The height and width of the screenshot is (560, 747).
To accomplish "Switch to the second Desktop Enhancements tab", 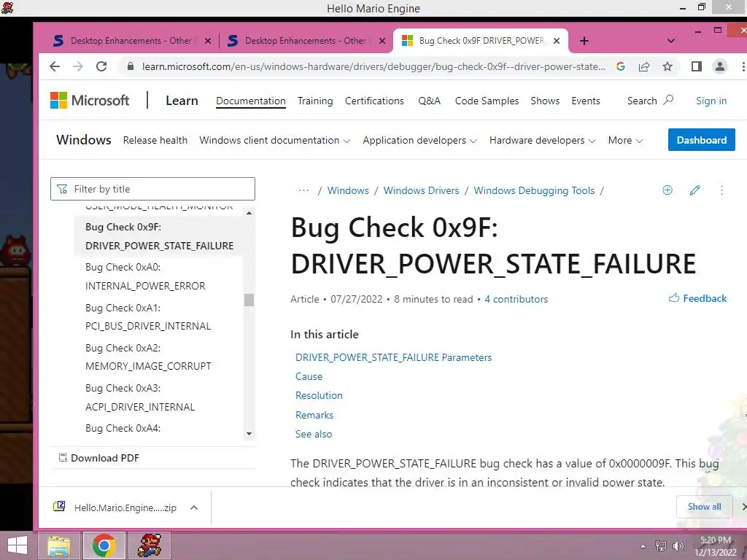I will tap(306, 41).
